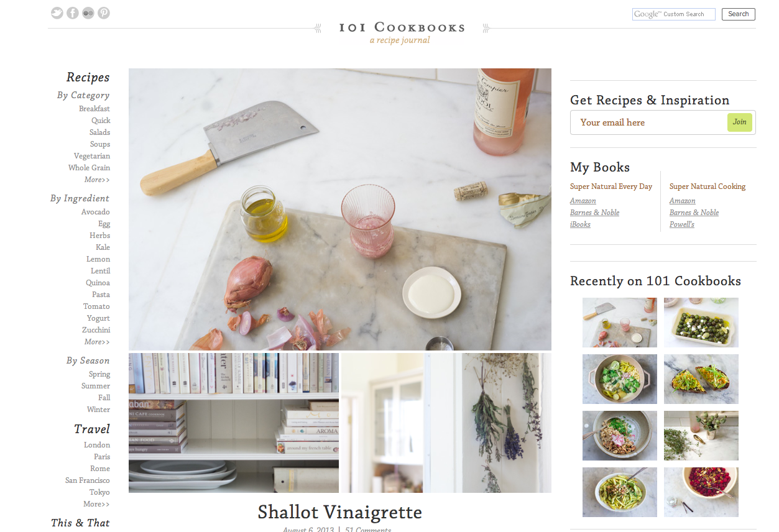Focus the Google Custom Search field

click(x=674, y=14)
